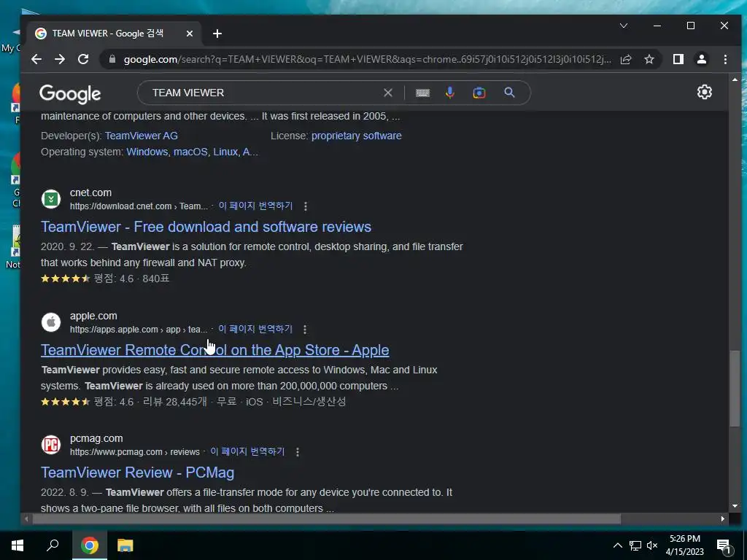Click the vertical scrollbar thumb
This screenshot has height=560, width=747.
(735, 388)
